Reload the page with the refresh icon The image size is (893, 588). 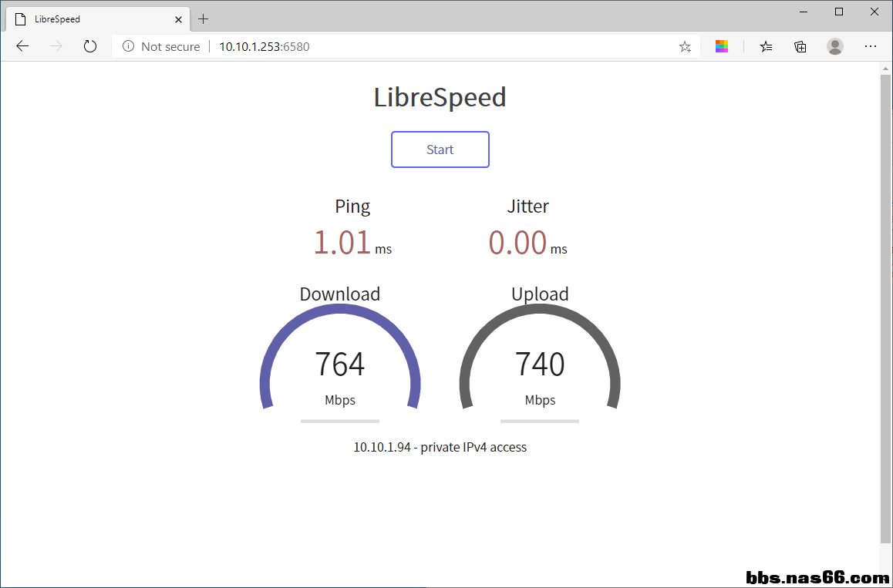90,46
